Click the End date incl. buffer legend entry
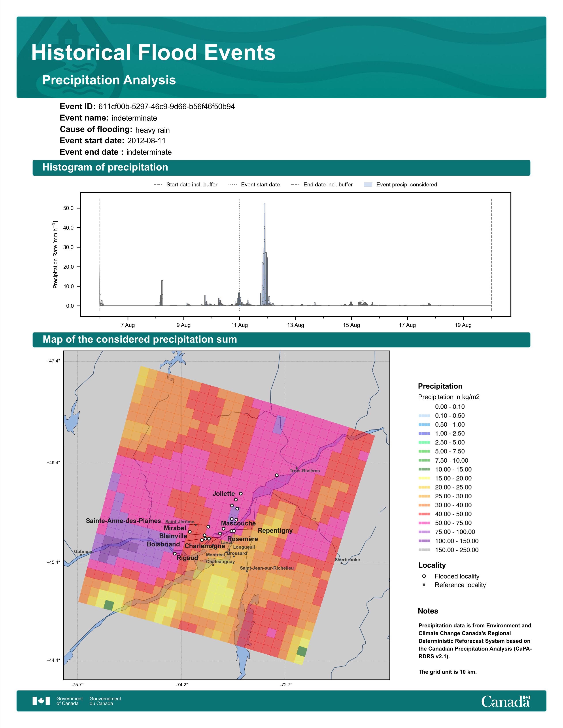 tap(322, 185)
